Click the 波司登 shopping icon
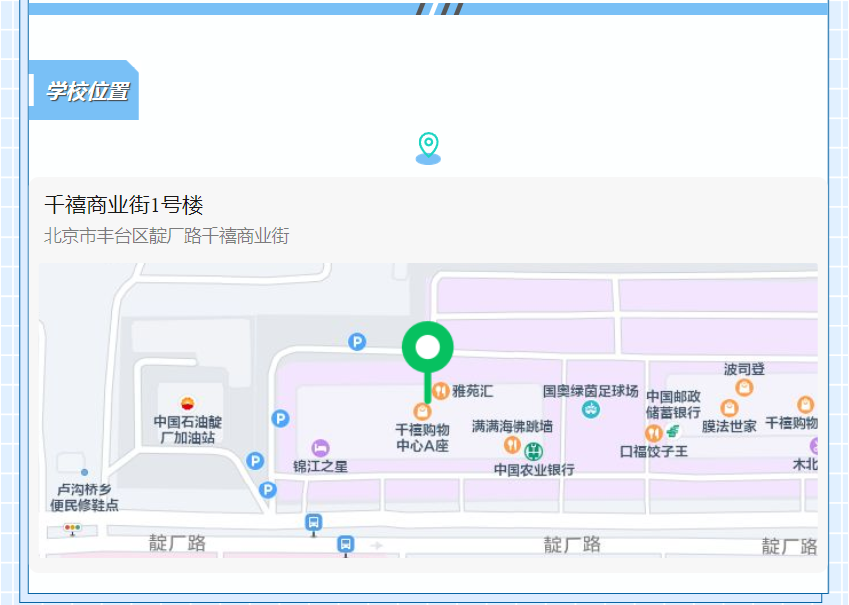849x605 pixels. tap(744, 388)
